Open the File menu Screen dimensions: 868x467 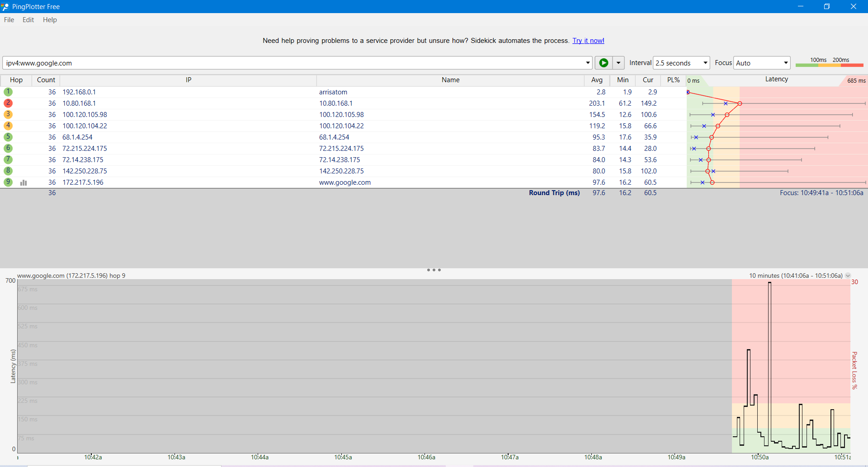click(x=9, y=20)
